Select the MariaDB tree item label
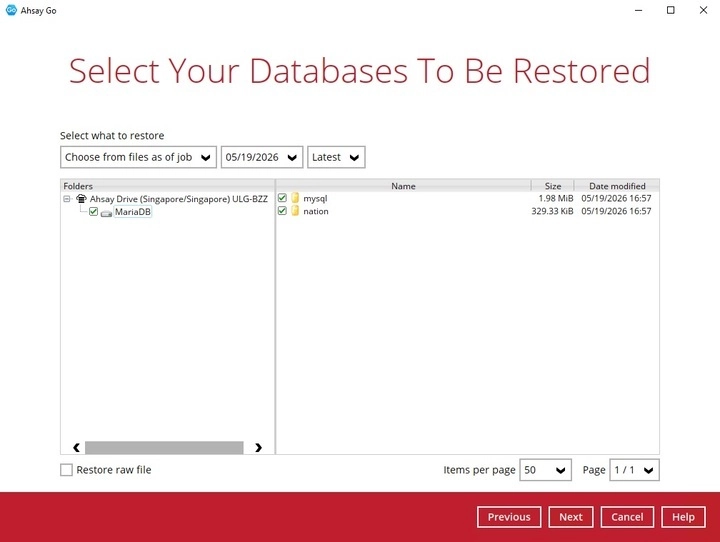720x542 pixels. tap(133, 212)
